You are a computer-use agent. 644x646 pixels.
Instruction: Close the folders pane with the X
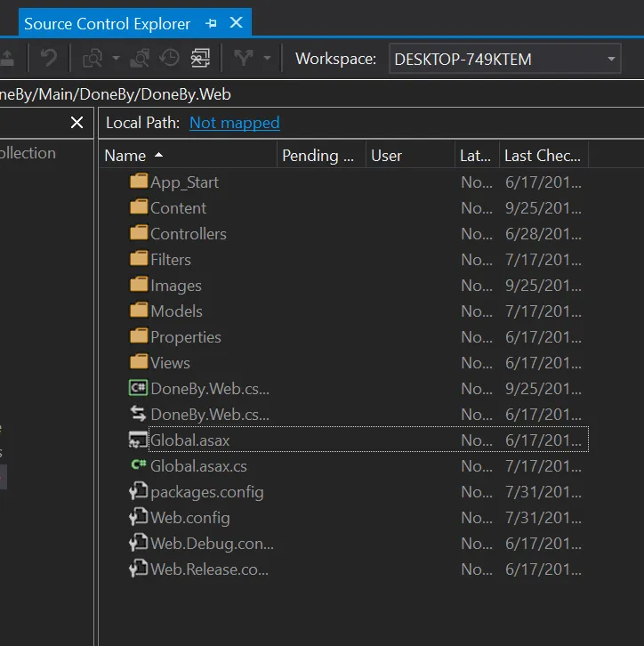point(76,123)
